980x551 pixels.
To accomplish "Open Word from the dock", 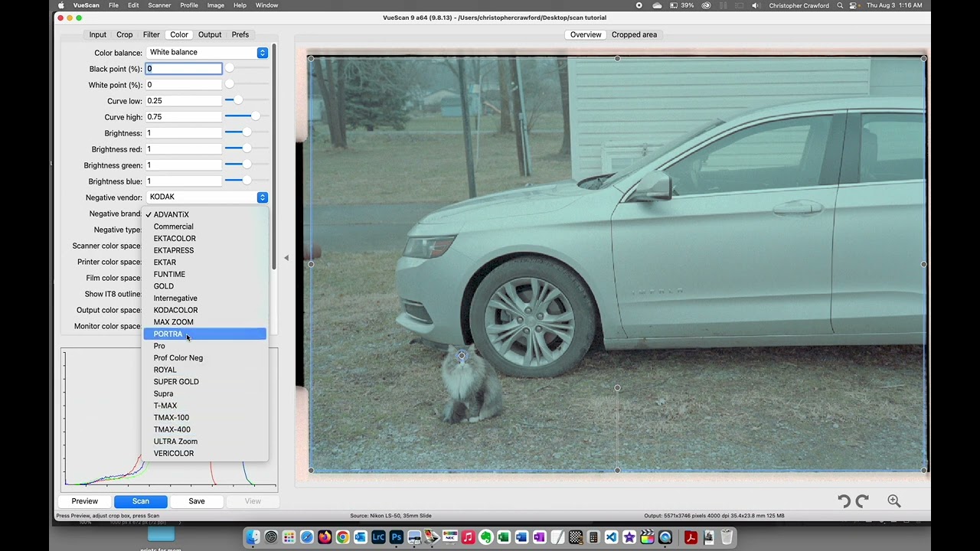I will point(521,537).
